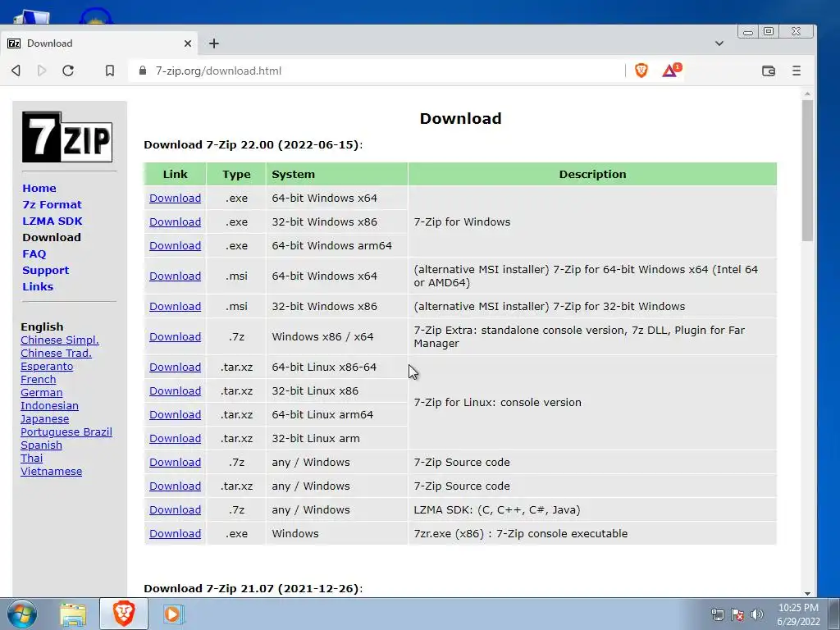Click the network tray icon

(717, 614)
